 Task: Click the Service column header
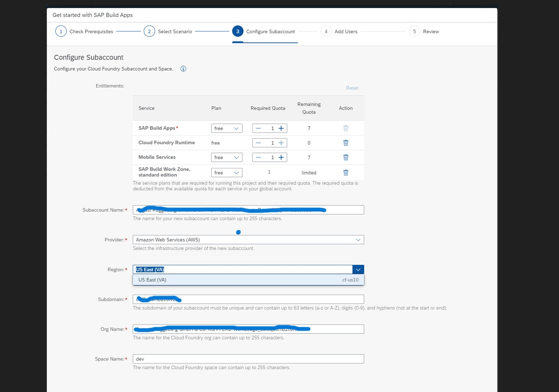147,108
